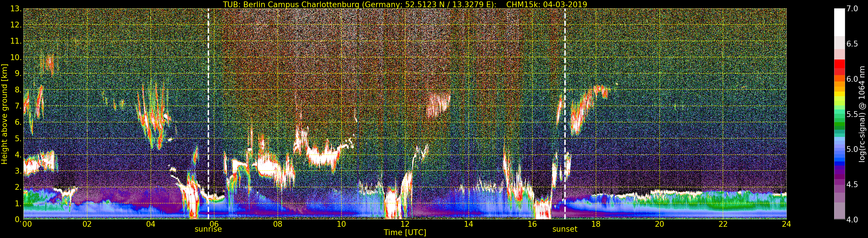Viewport: 868px width, 238px height.
Task: Click the colorbar value "7.0"
Action: tap(852, 9)
